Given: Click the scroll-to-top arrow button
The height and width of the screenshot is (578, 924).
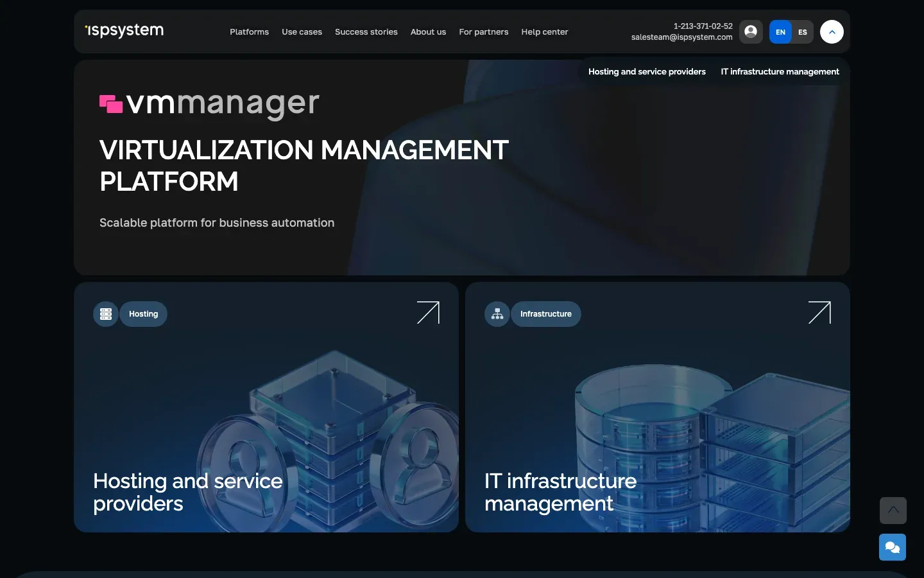Looking at the screenshot, I should [x=893, y=511].
